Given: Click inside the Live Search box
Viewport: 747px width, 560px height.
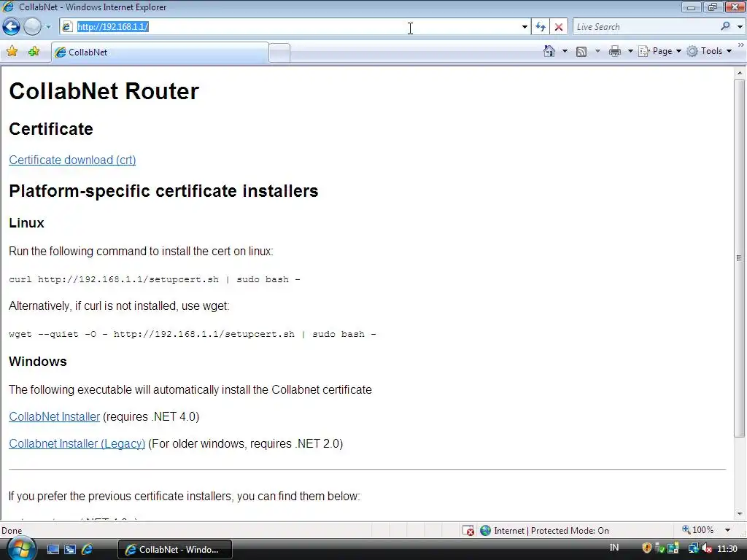Looking at the screenshot, I should [x=646, y=27].
